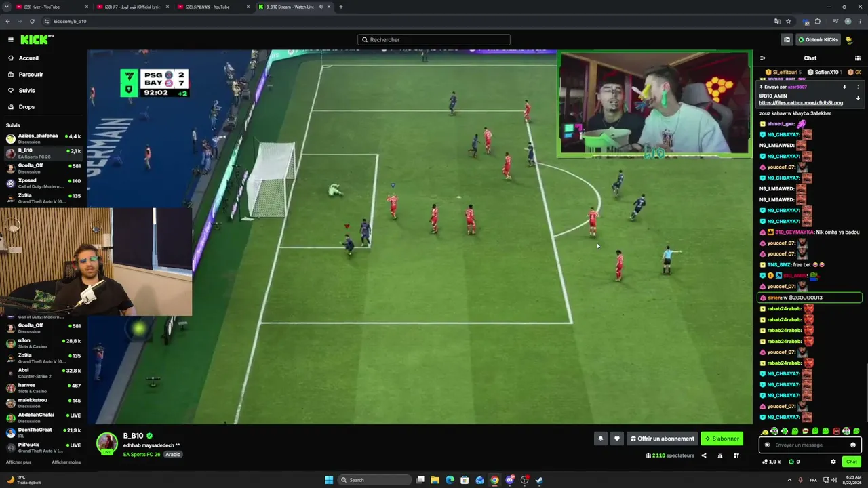Screen dimensions: 868x488
Task: Open the Windows Start menu
Action: click(329, 480)
